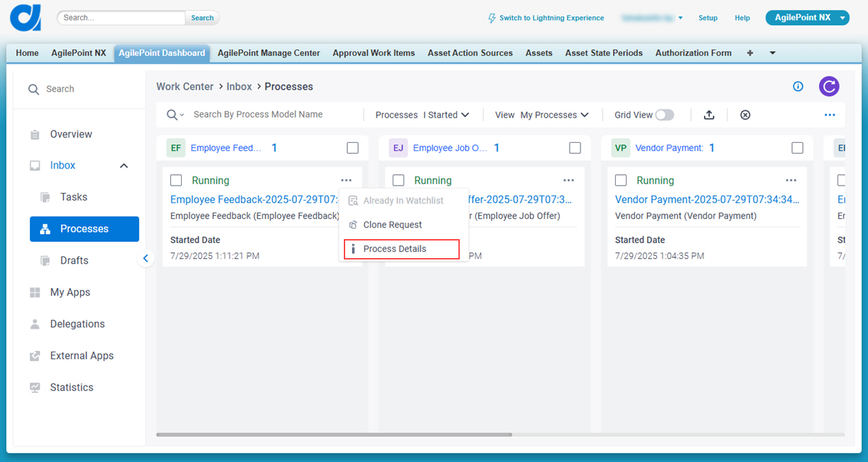Toggle the Grid View switch
Image resolution: width=868 pixels, height=462 pixels.
click(x=665, y=115)
